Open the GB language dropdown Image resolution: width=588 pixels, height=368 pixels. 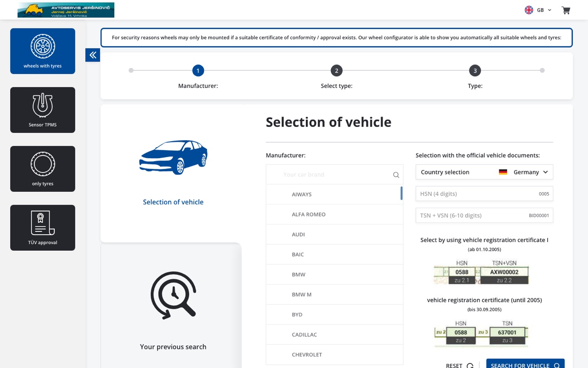[538, 10]
